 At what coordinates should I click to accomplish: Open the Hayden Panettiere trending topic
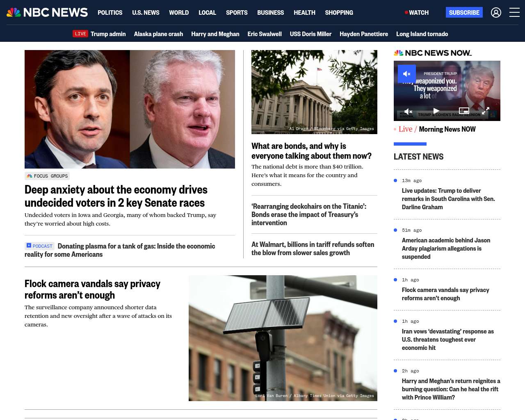364,34
